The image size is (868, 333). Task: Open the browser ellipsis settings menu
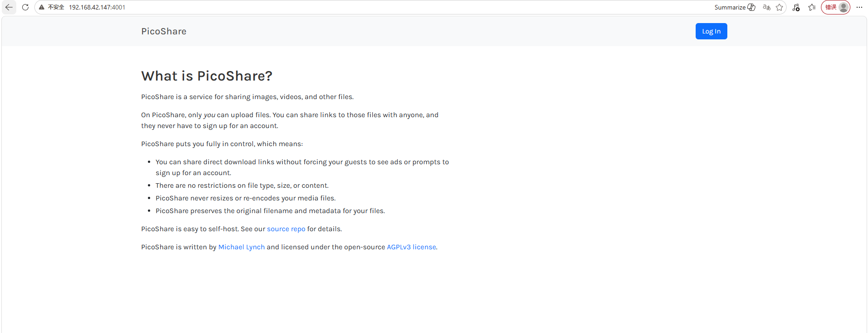point(859,7)
